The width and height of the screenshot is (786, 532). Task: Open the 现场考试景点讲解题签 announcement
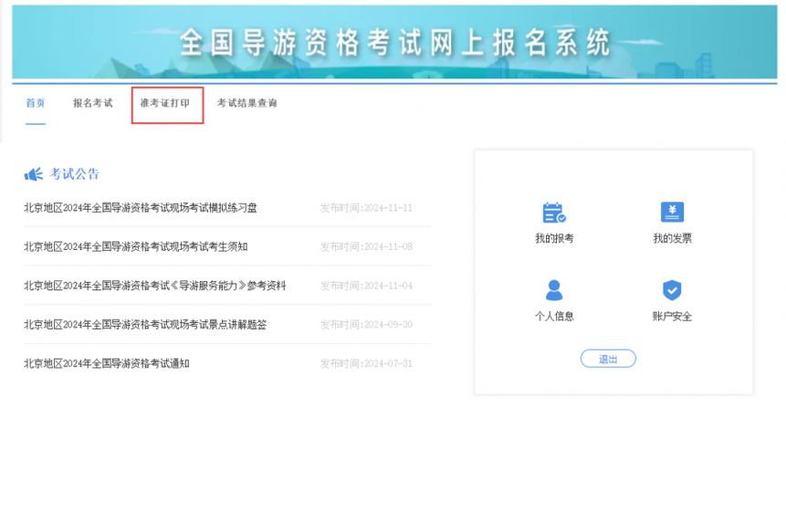(145, 325)
